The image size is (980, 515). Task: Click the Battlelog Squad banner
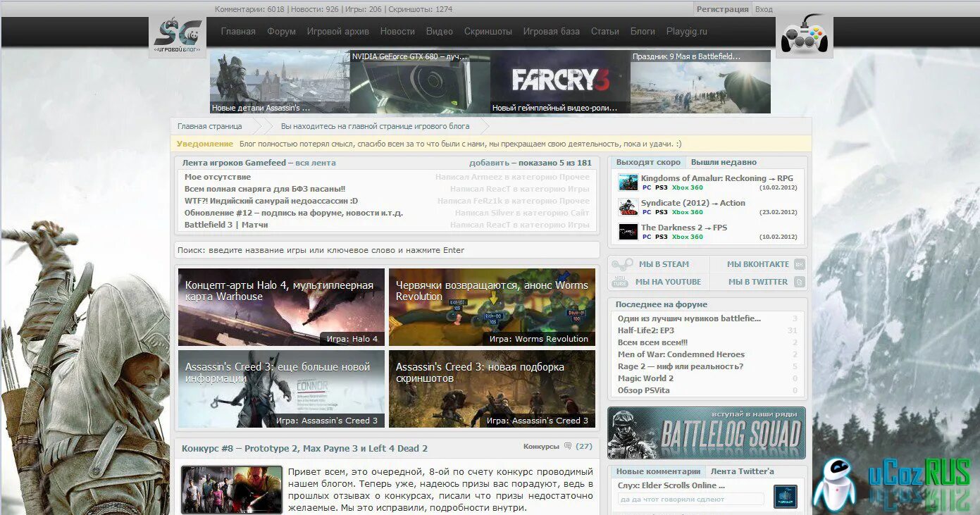pos(707,433)
